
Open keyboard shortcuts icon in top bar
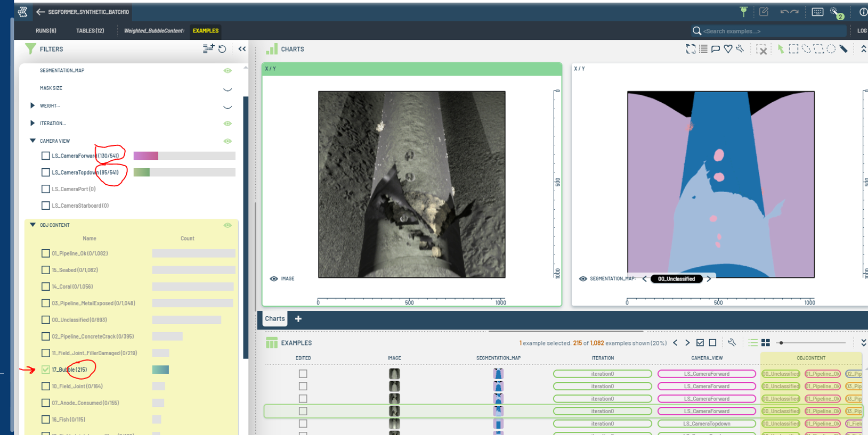coord(817,12)
